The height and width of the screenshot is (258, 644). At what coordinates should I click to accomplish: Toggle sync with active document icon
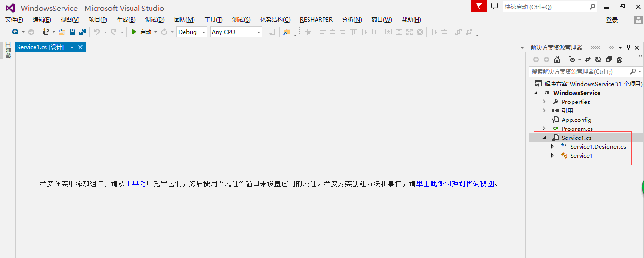pyautogui.click(x=588, y=60)
